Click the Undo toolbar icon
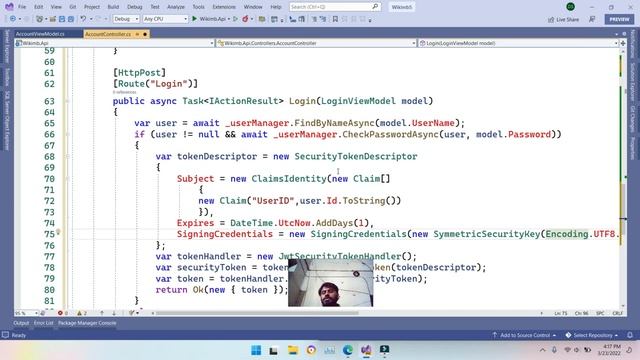The image size is (640, 360). coord(83,19)
